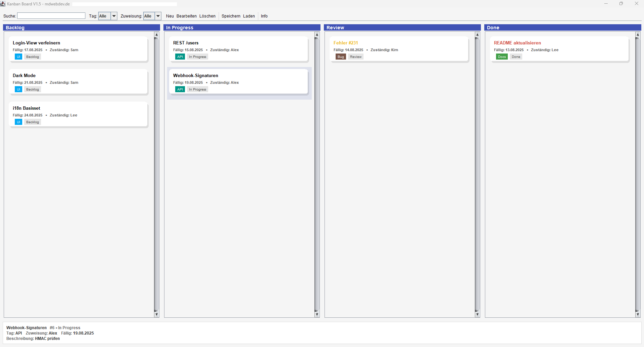Screen dimensions: 644x347
Task: Click the Speichern button
Action: [x=231, y=16]
